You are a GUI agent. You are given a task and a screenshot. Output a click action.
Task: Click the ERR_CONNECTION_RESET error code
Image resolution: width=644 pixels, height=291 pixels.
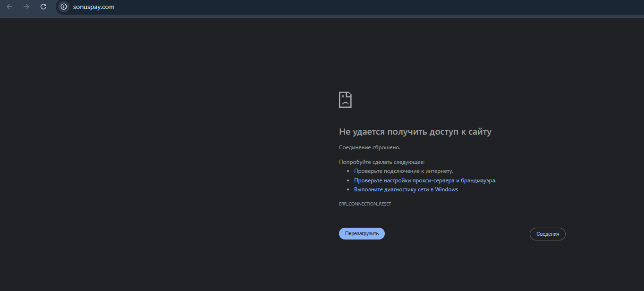pyautogui.click(x=365, y=204)
